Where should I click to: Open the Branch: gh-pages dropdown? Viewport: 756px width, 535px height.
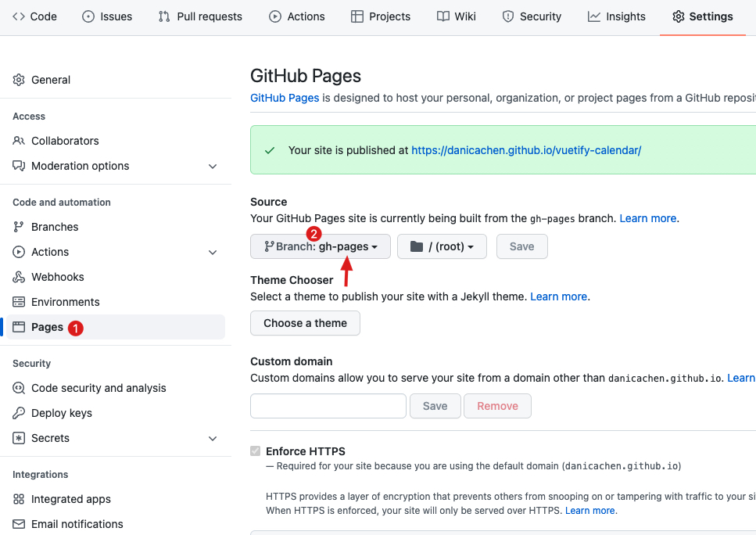pyautogui.click(x=321, y=246)
